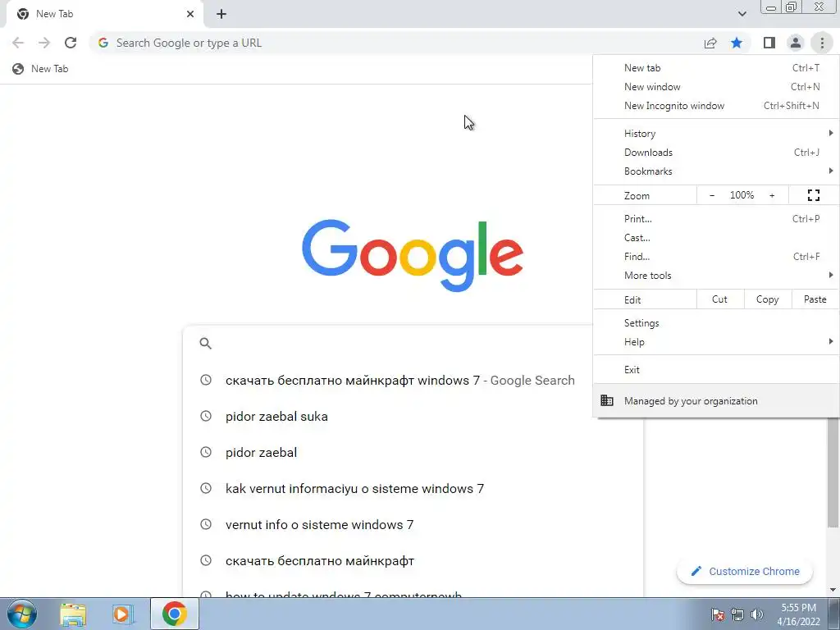The width and height of the screenshot is (840, 630).
Task: Click the forward navigation arrow
Action: click(x=44, y=43)
